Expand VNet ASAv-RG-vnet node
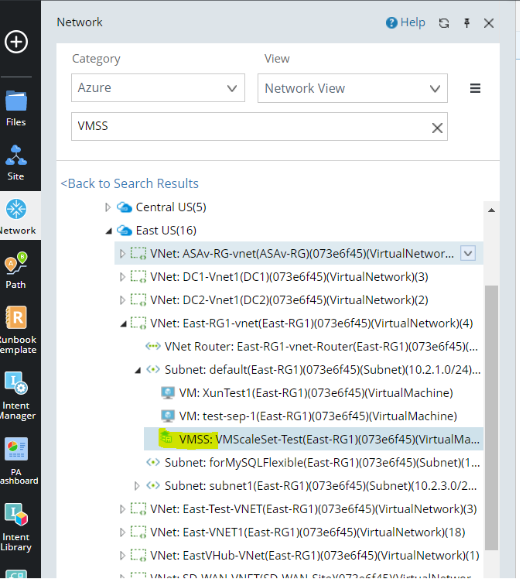 tap(122, 254)
